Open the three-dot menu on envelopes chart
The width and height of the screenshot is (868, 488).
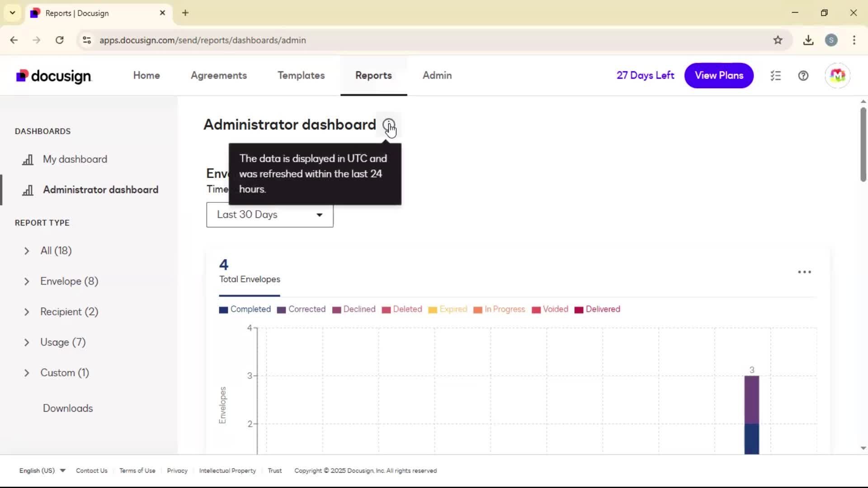tap(804, 272)
